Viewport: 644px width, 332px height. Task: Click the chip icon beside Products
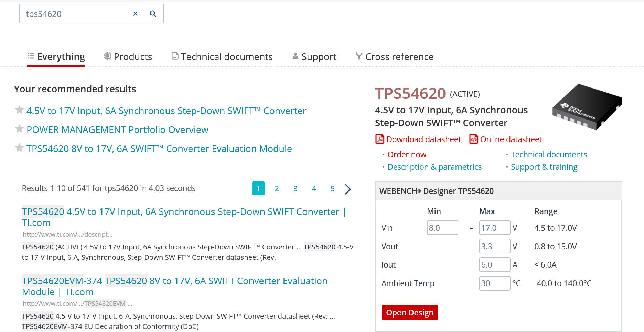[x=108, y=56]
